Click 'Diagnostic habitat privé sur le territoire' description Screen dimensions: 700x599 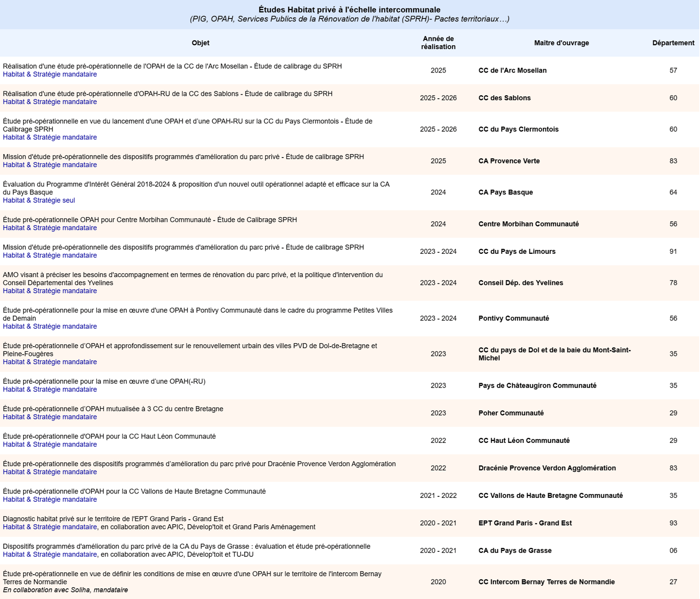113,519
